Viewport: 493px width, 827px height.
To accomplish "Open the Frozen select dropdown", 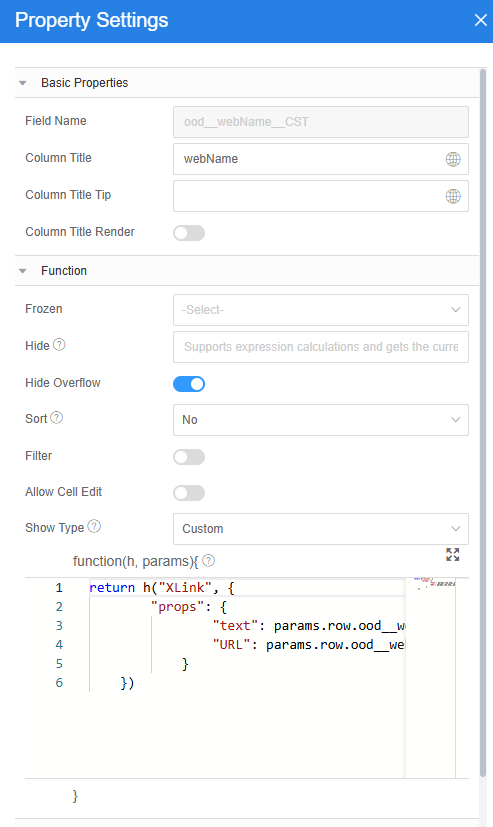I will [321, 310].
